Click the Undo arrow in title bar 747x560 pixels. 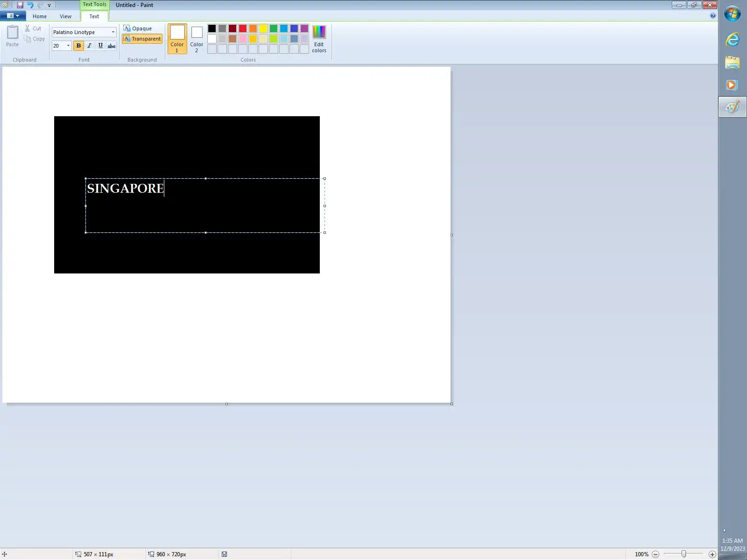[x=30, y=5]
